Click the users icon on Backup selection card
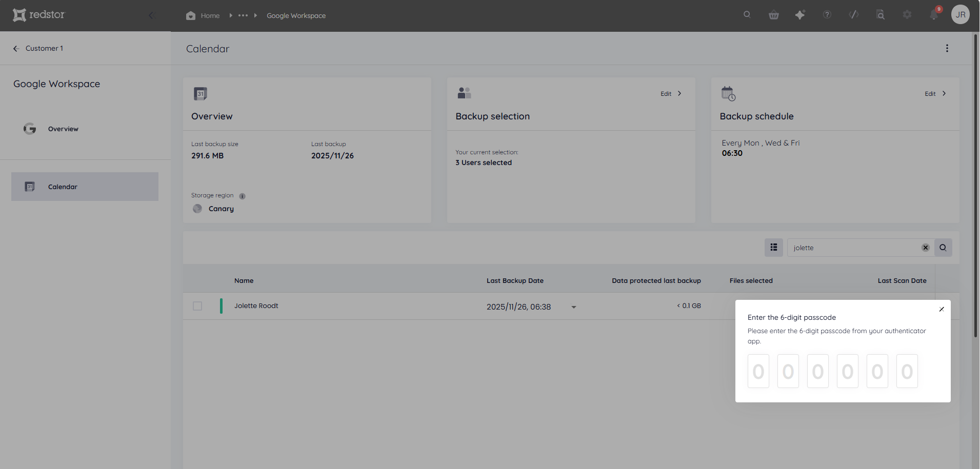 click(x=464, y=93)
